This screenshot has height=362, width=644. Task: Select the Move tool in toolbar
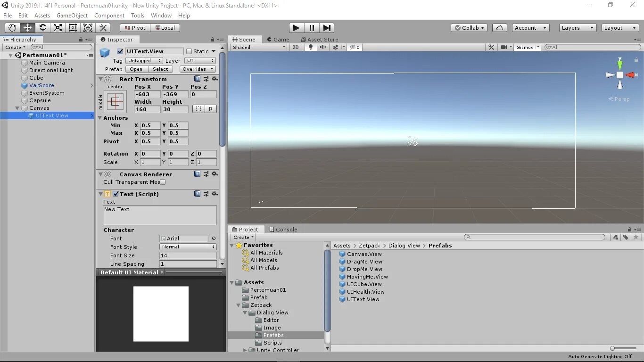click(x=27, y=28)
